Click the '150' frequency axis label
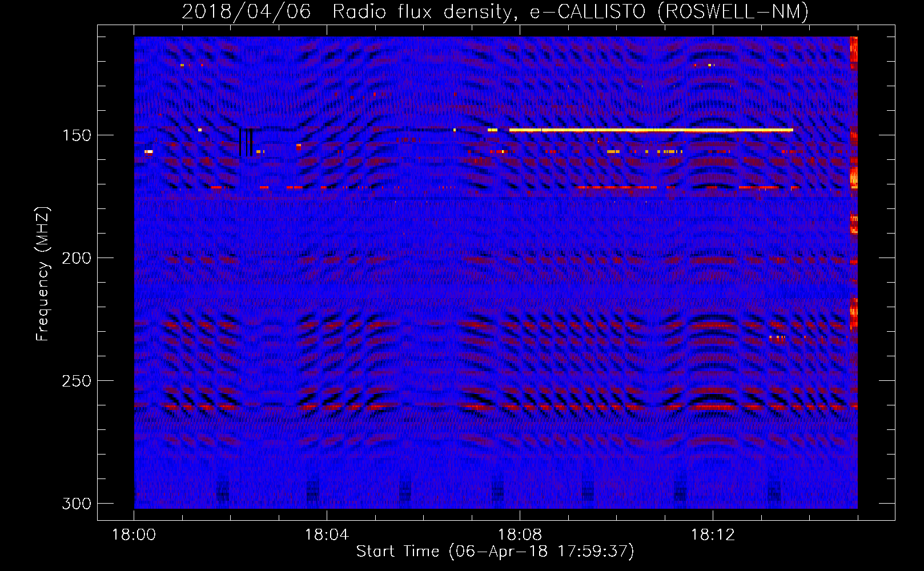 [77, 135]
